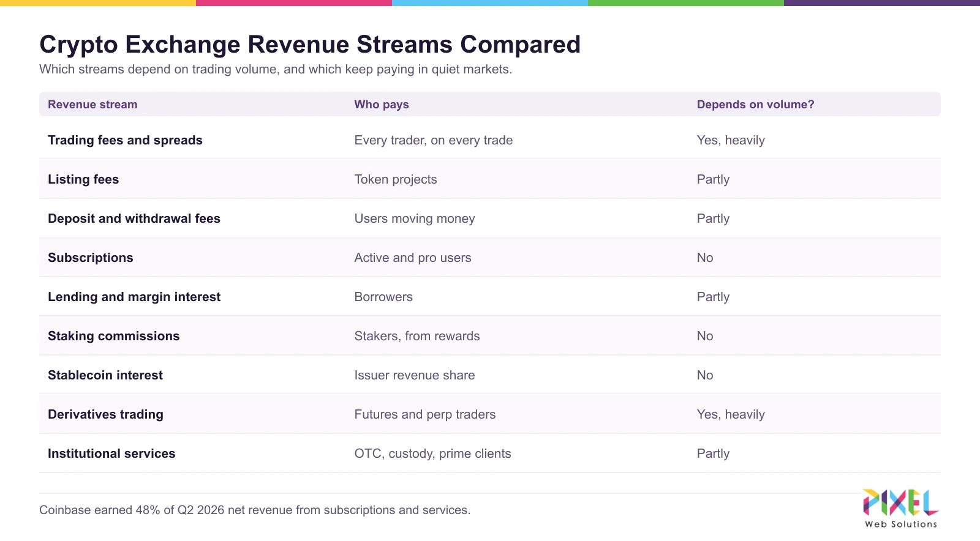
Task: Click "No" in the Subscriptions row
Action: 705,258
